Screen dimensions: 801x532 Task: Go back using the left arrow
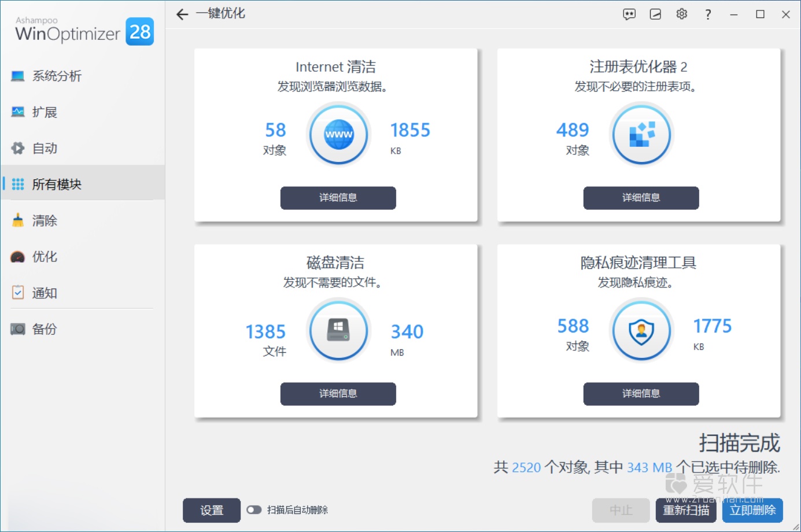coord(182,14)
